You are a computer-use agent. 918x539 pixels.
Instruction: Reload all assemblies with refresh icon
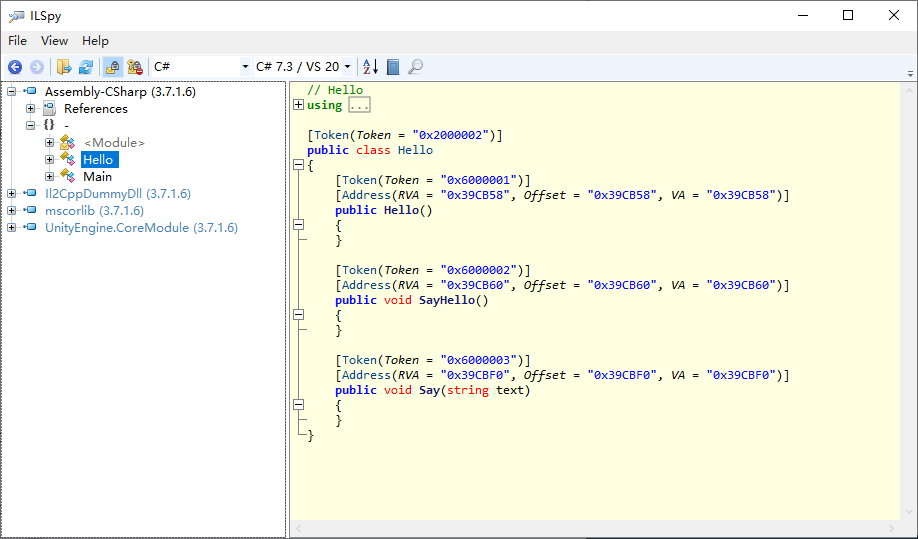point(86,67)
